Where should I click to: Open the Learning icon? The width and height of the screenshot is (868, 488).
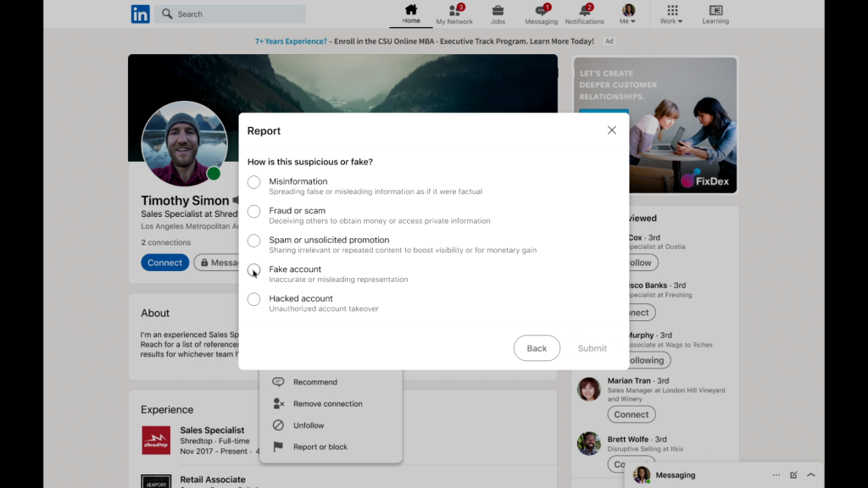point(715,14)
